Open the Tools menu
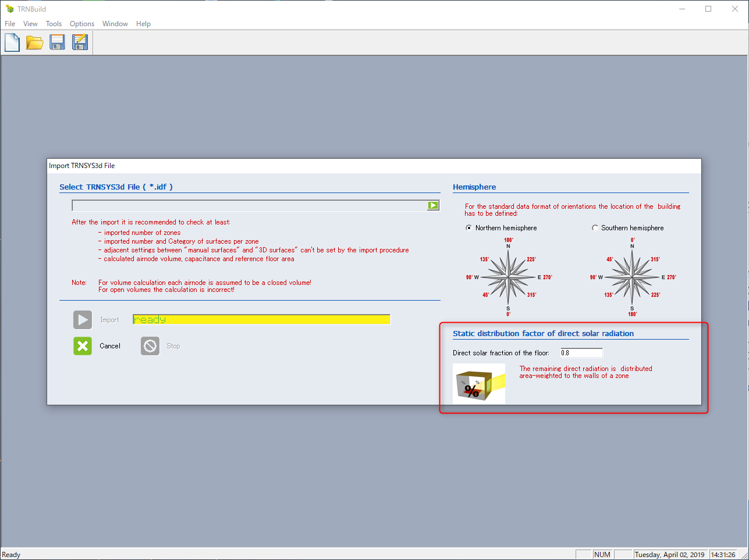Screen dimensions: 749x560 tap(54, 24)
